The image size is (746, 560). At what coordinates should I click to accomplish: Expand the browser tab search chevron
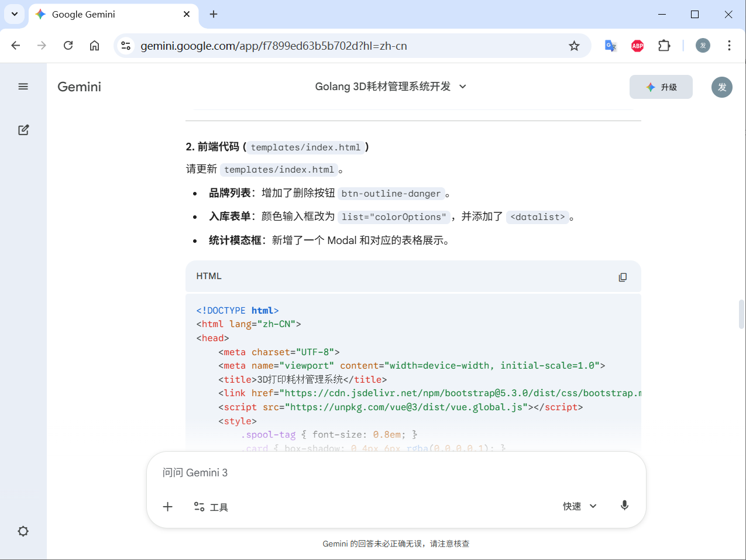click(x=14, y=14)
